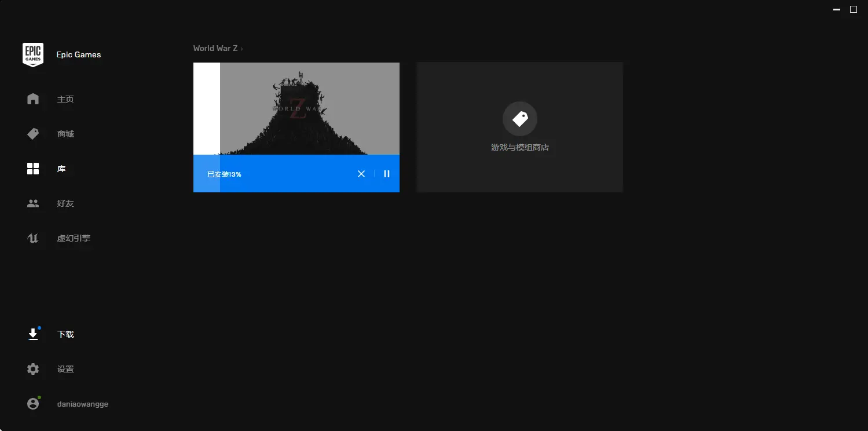Click the Unreal Engine logo icon

33,238
